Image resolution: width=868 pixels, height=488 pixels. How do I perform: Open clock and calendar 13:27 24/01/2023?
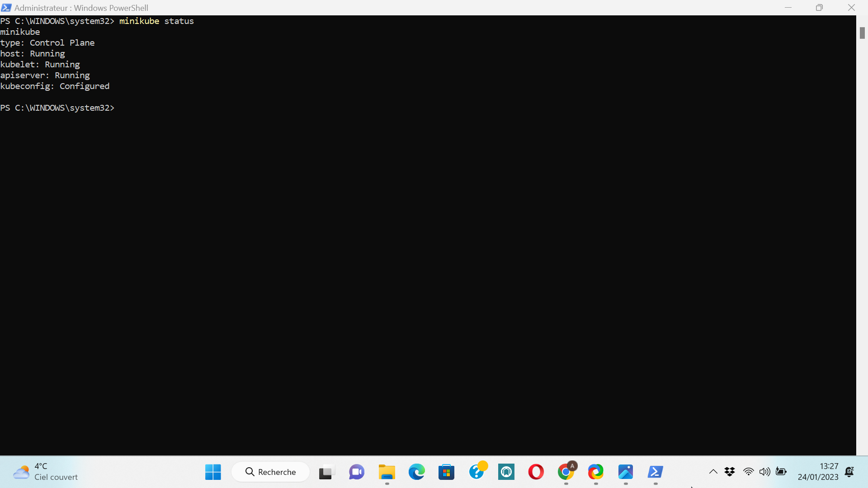(818, 472)
